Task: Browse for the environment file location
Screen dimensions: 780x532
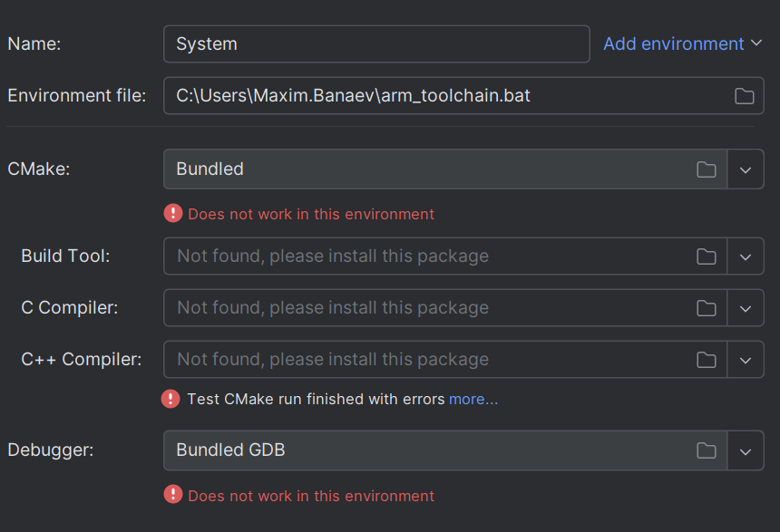Action: point(744,95)
